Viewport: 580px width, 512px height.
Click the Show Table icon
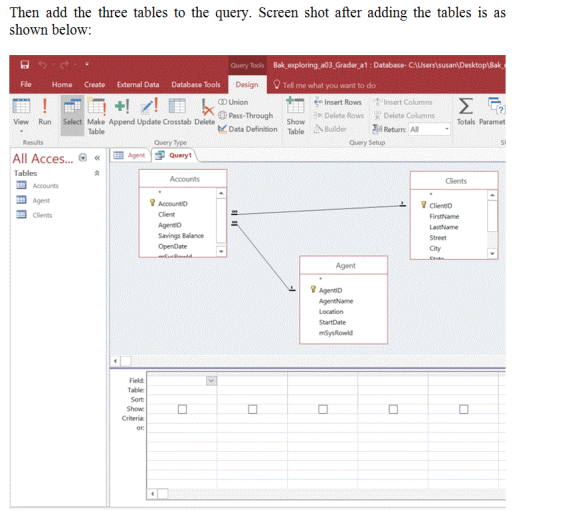pos(296,106)
